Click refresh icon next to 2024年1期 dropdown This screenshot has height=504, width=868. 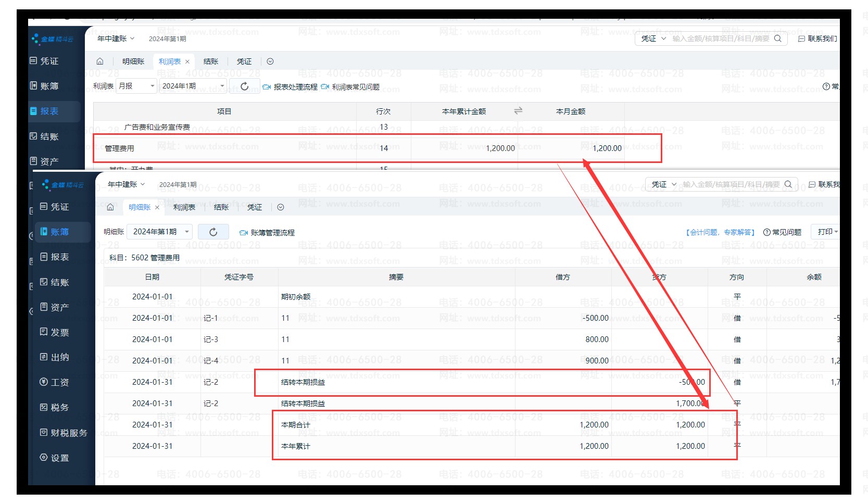(244, 86)
